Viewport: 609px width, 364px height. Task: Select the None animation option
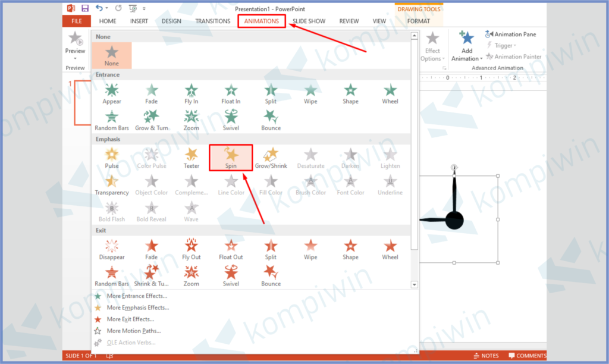click(x=112, y=55)
